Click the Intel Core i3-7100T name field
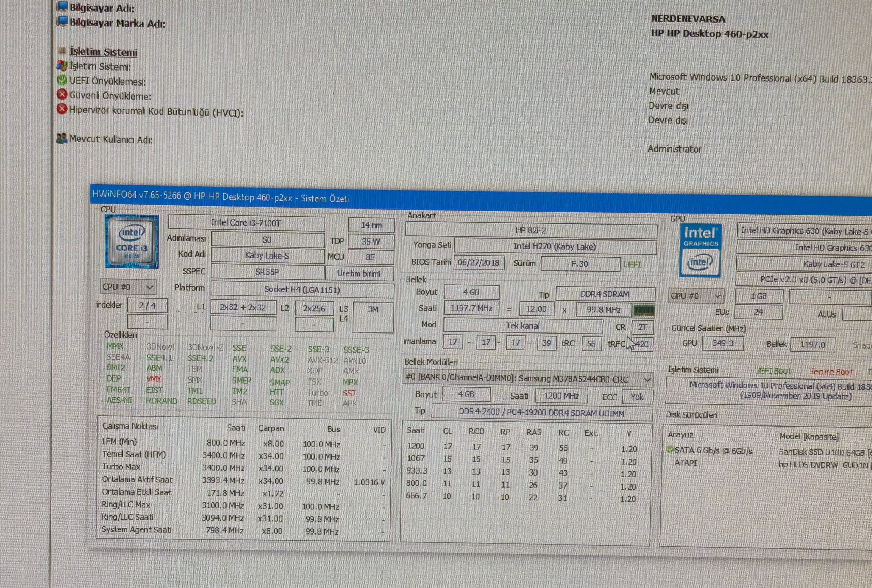This screenshot has width=872, height=588. coord(246,223)
